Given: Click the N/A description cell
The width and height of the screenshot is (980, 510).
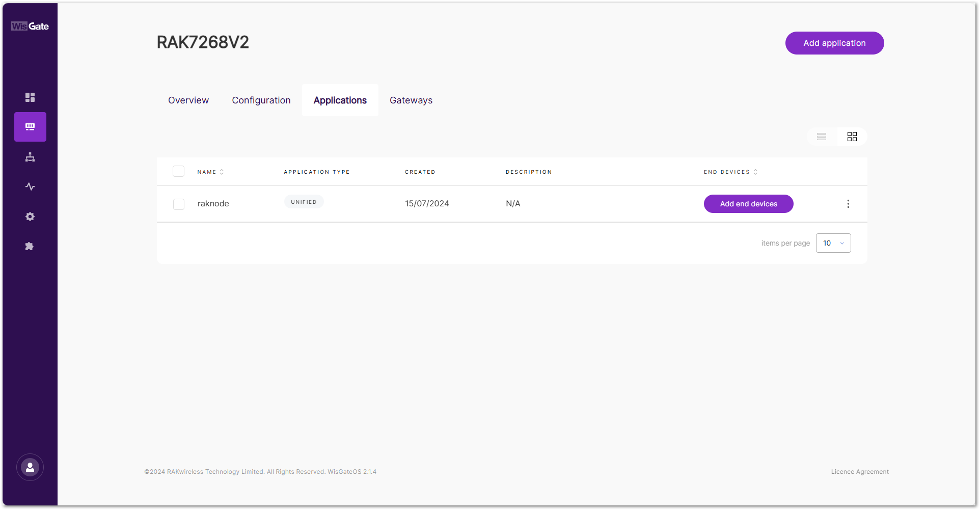Looking at the screenshot, I should [x=513, y=204].
